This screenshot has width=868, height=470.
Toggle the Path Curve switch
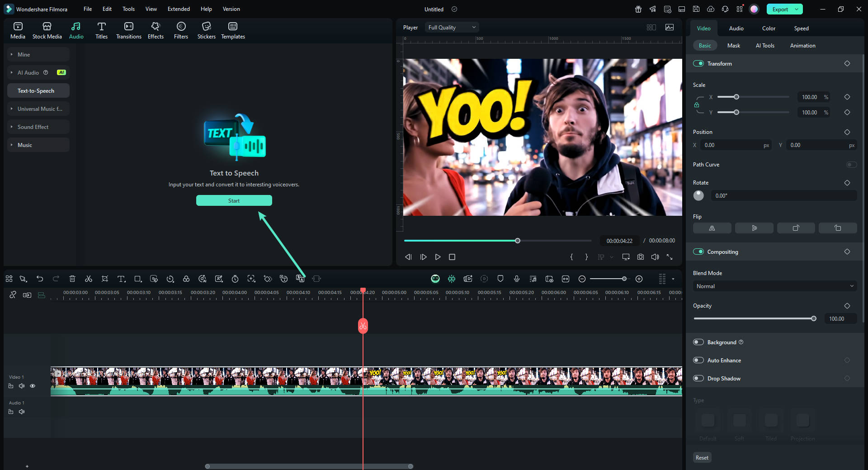pos(851,165)
